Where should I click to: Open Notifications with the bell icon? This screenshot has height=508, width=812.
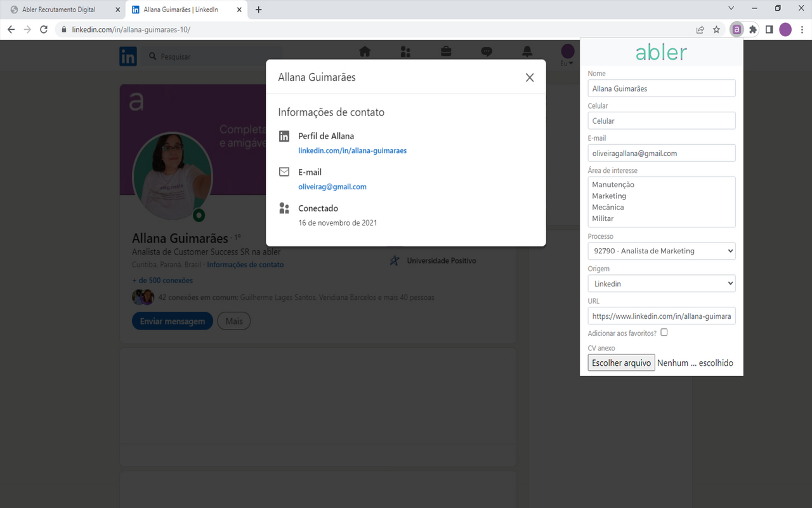(x=527, y=52)
